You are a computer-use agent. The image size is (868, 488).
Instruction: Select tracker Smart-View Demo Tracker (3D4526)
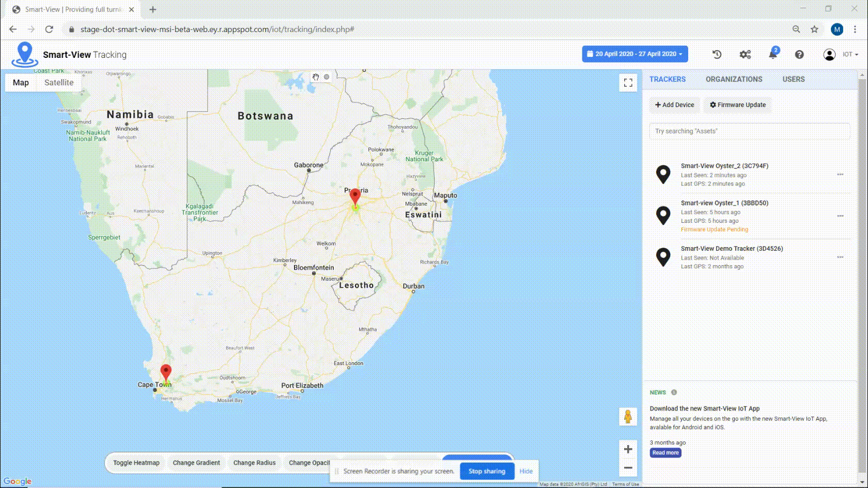[x=732, y=249]
